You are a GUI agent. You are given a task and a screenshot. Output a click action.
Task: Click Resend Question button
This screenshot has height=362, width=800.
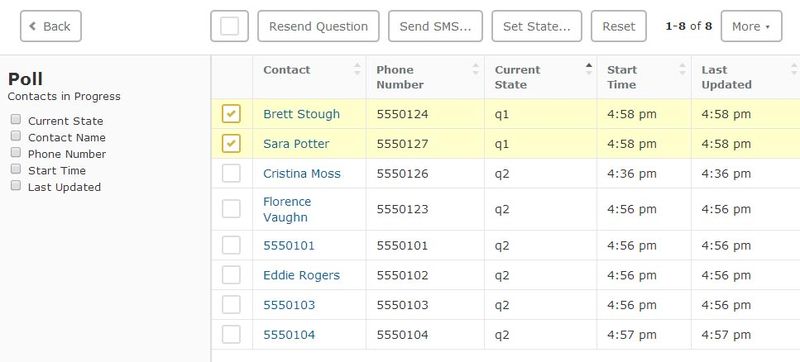tap(318, 26)
